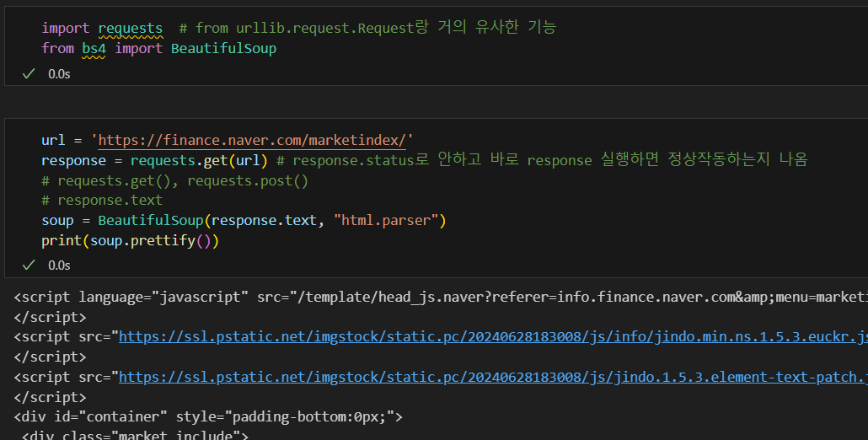Click the '# requests.get(), requests.post()' comment
The width and height of the screenshot is (868, 440).
pos(175,181)
